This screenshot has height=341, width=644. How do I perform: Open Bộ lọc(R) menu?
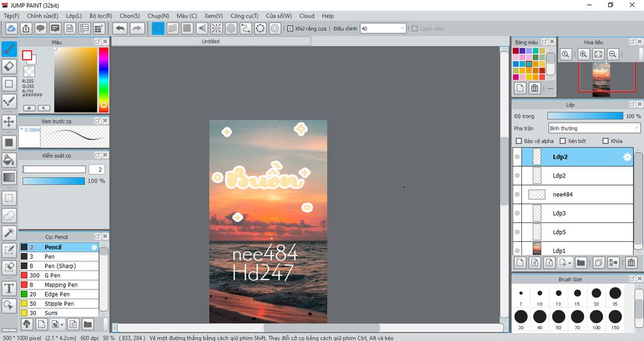pyautogui.click(x=101, y=16)
